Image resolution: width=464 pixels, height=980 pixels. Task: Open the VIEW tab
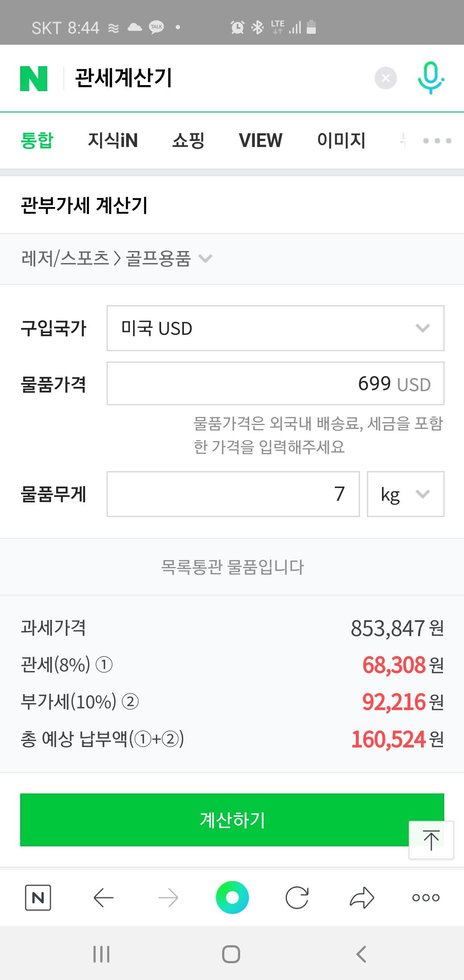(x=260, y=141)
